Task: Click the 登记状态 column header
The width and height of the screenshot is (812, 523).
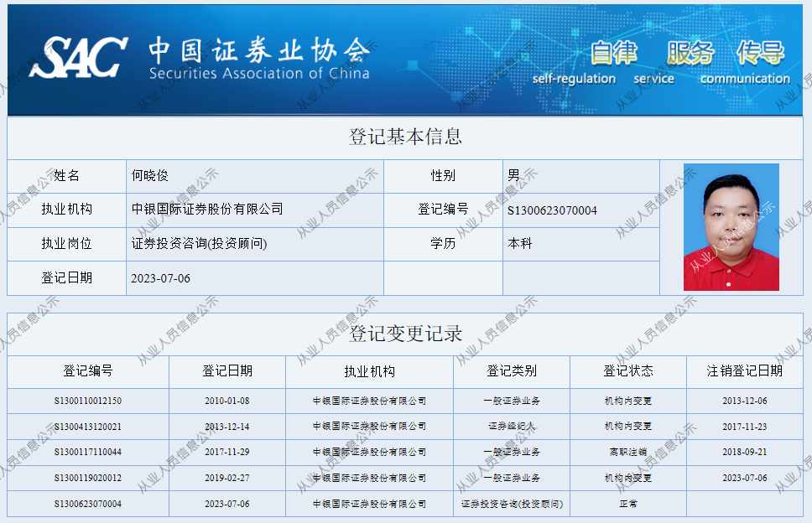Action: 627,370
